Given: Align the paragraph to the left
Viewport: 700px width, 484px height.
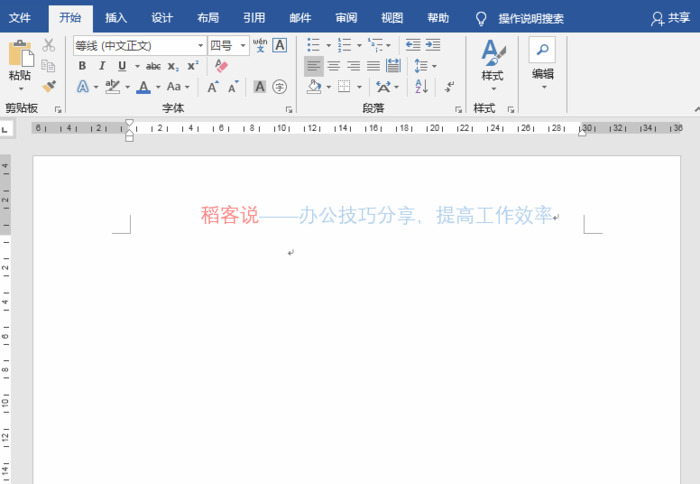Looking at the screenshot, I should click(313, 66).
